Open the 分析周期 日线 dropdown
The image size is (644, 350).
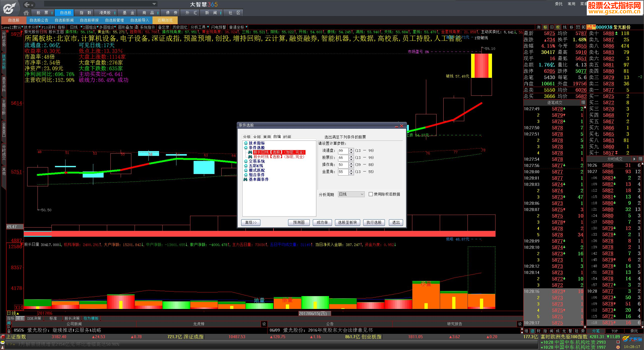pyautogui.click(x=351, y=194)
